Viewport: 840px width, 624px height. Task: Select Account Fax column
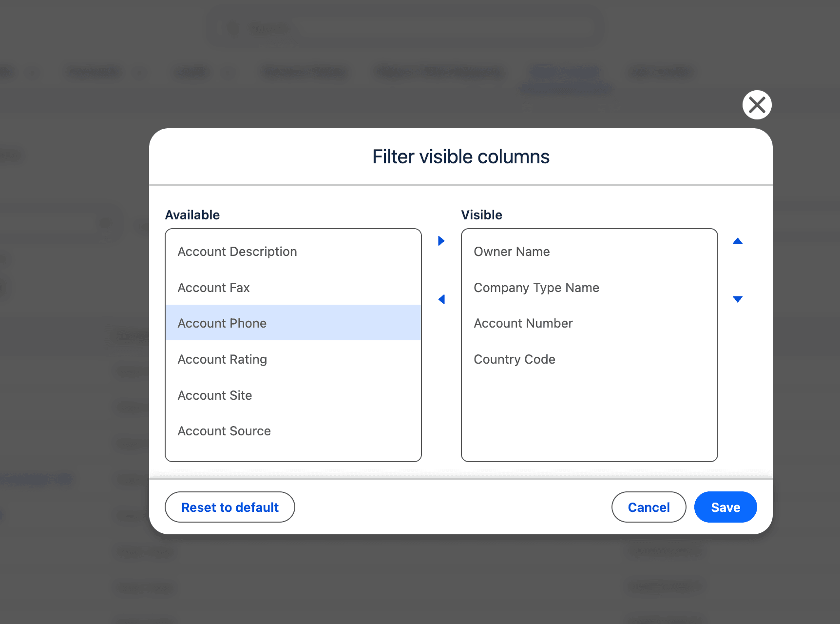click(x=213, y=287)
